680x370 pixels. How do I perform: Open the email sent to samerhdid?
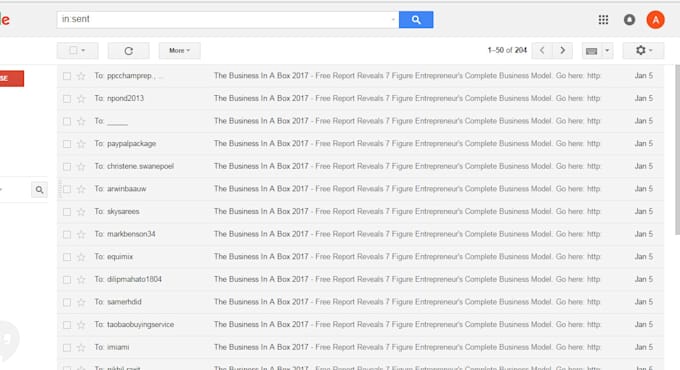[360, 302]
